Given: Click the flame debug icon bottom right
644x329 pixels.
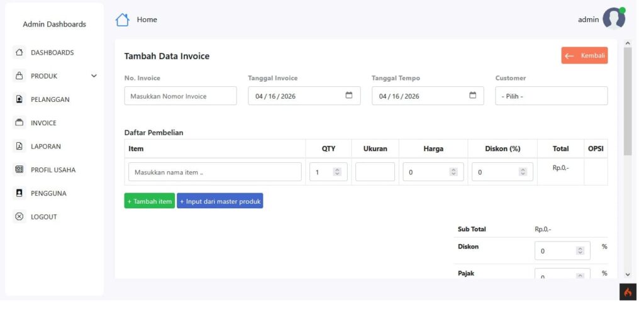Looking at the screenshot, I should [x=628, y=293].
